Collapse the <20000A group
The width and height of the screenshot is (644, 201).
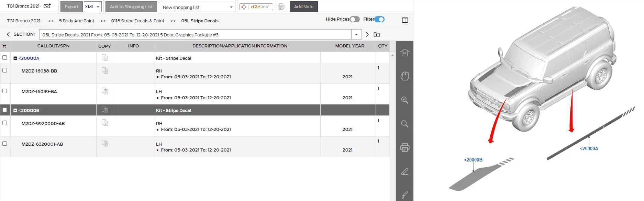click(15, 58)
